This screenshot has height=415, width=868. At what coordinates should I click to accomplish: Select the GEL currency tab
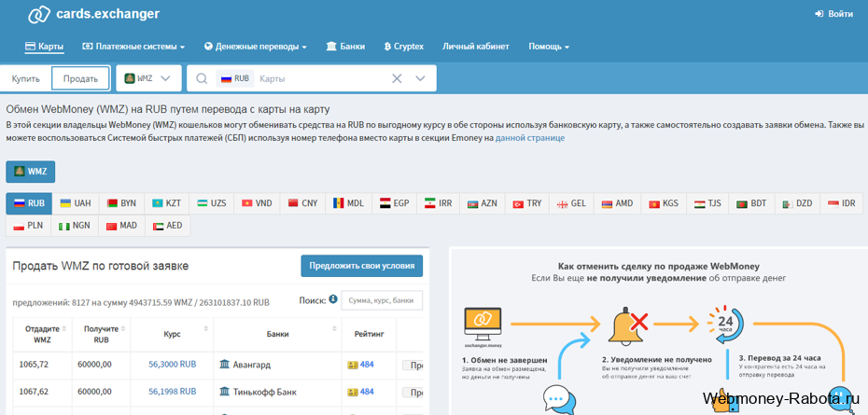571,203
